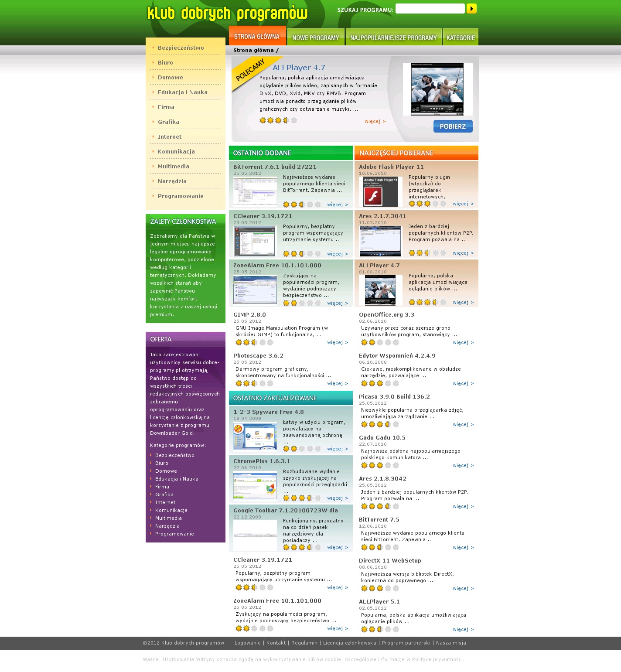
Task: Open the Kategorie tab
Action: tap(461, 38)
